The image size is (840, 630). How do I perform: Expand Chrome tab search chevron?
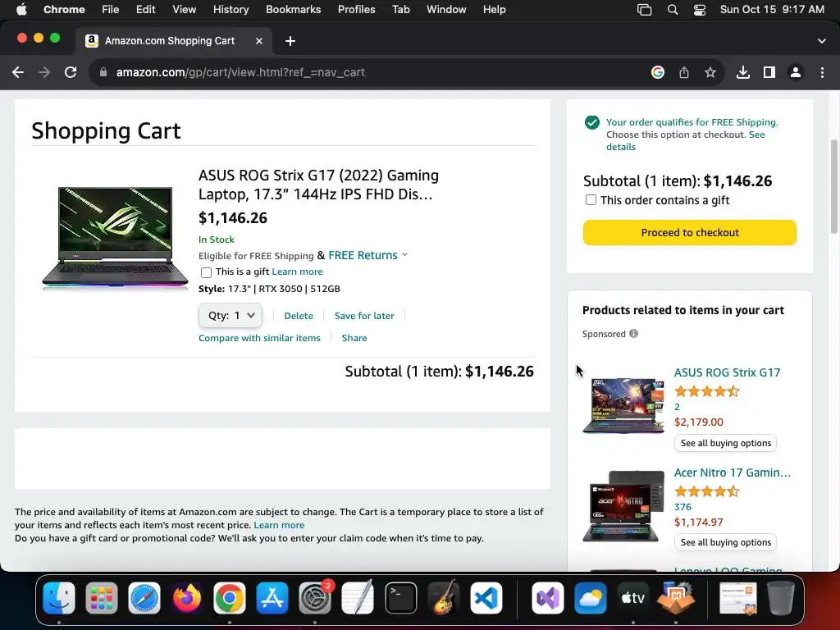pyautogui.click(x=822, y=41)
